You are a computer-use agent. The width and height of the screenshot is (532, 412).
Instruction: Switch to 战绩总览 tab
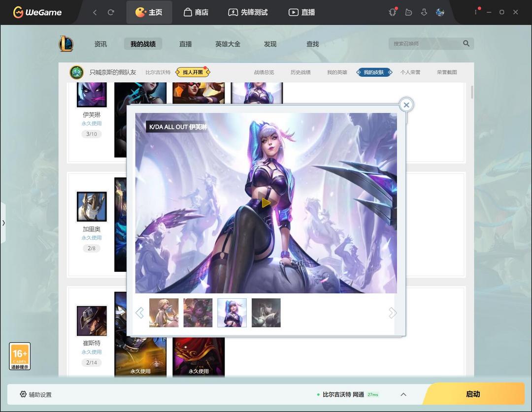tap(264, 72)
